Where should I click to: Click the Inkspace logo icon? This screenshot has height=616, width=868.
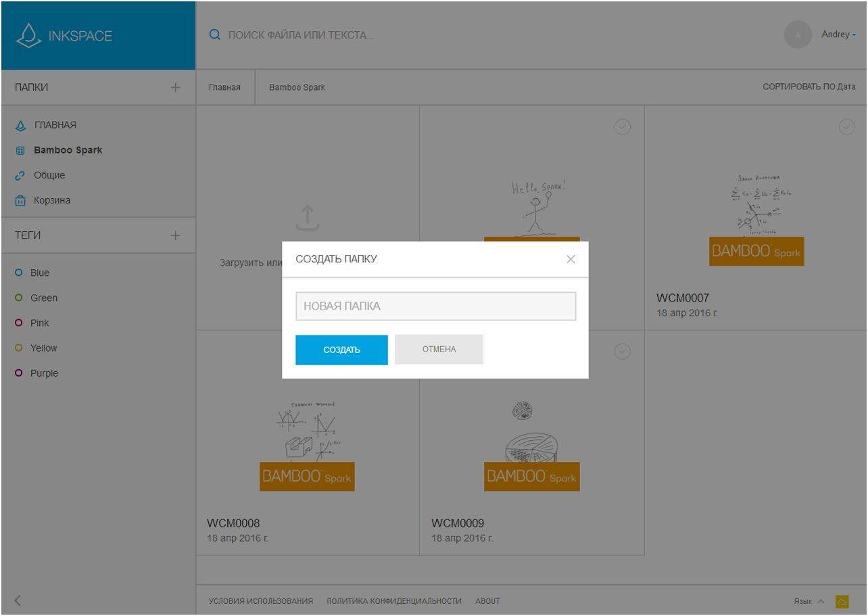28,36
